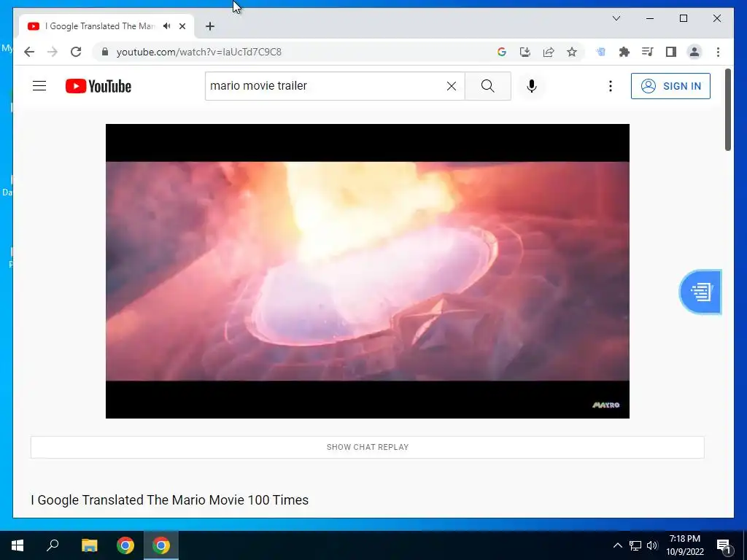Open taskbar search
The width and height of the screenshot is (747, 560).
[53, 545]
